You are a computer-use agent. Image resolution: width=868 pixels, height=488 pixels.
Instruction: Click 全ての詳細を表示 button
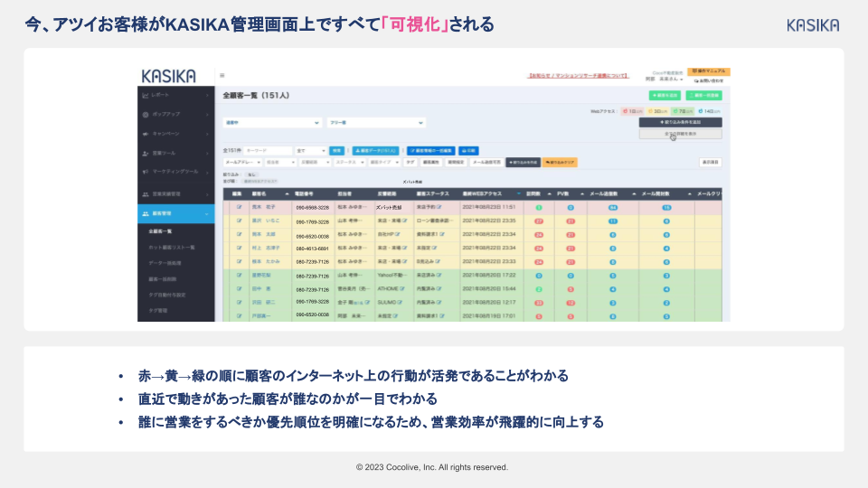pos(680,134)
